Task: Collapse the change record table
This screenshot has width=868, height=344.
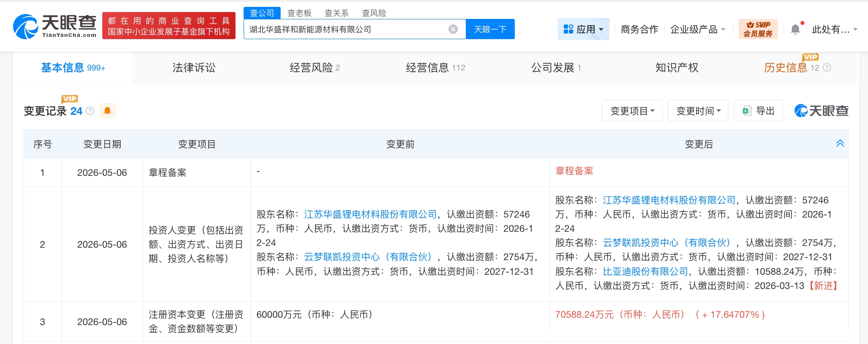Action: [x=840, y=144]
